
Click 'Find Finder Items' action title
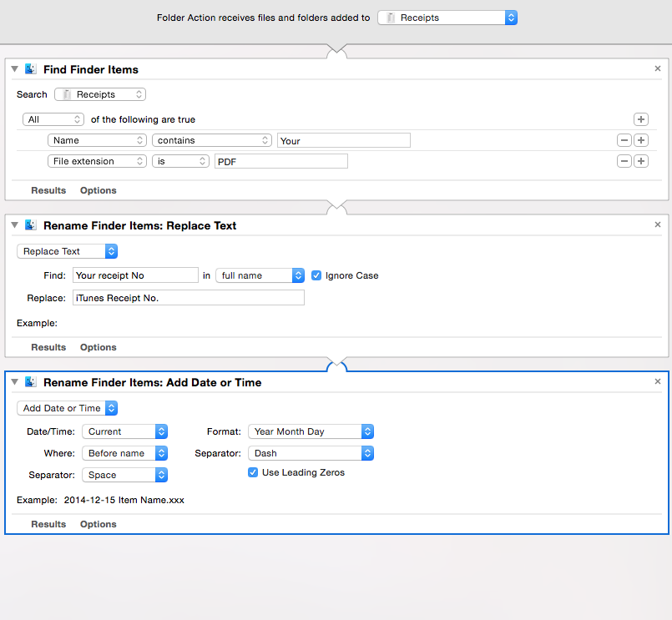91,69
